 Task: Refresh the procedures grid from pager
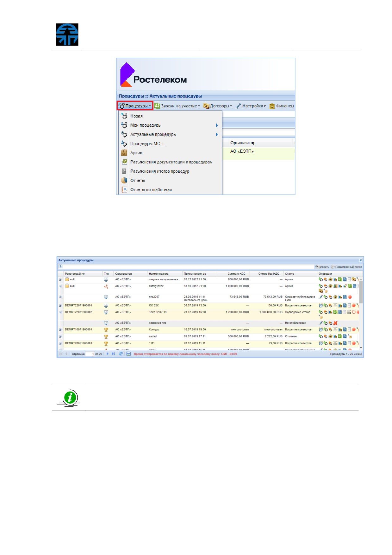click(x=121, y=354)
